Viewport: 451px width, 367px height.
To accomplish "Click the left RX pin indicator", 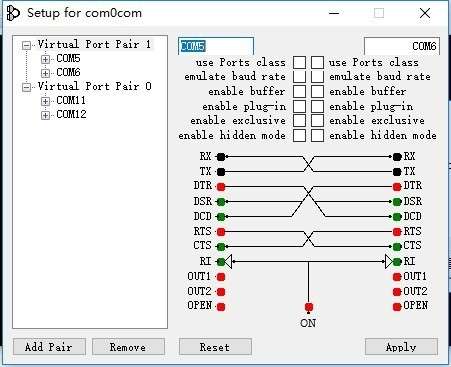I will [x=221, y=157].
